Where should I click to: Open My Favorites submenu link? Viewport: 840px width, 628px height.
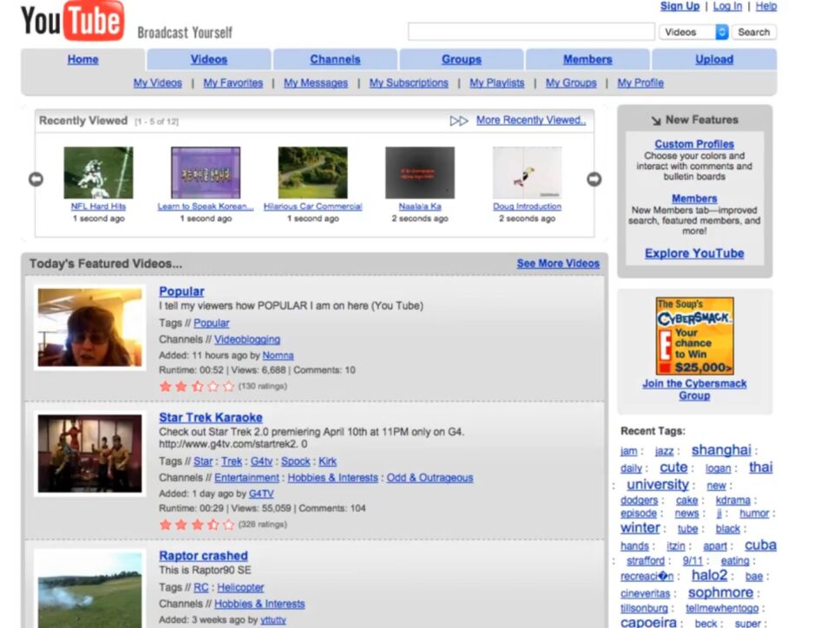click(x=233, y=83)
